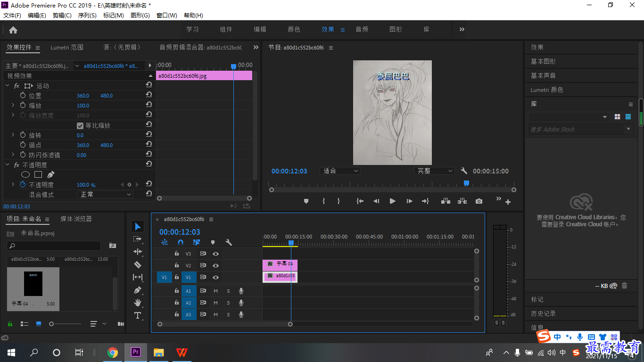Hide track V2 with eye icon
The height and width of the screenshot is (362, 644).
click(215, 265)
